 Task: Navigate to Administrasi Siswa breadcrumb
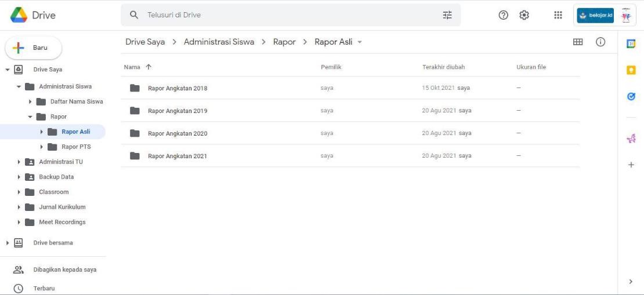(219, 42)
